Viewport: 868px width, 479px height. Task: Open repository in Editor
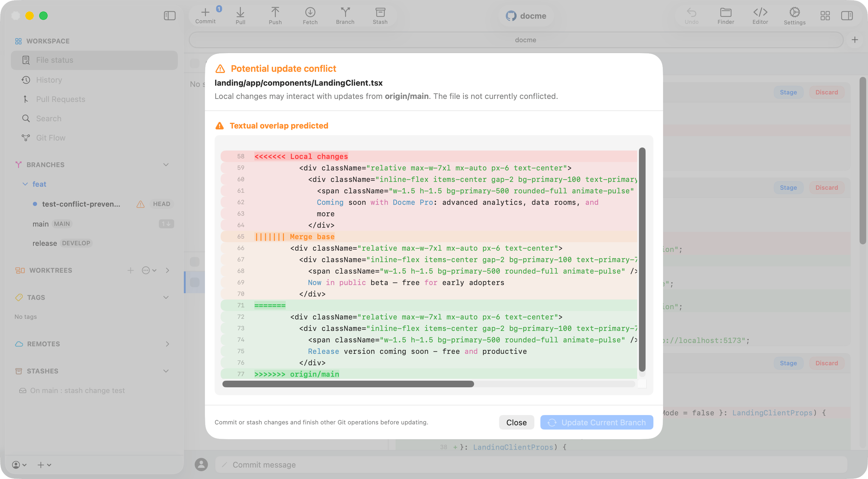pos(760,16)
